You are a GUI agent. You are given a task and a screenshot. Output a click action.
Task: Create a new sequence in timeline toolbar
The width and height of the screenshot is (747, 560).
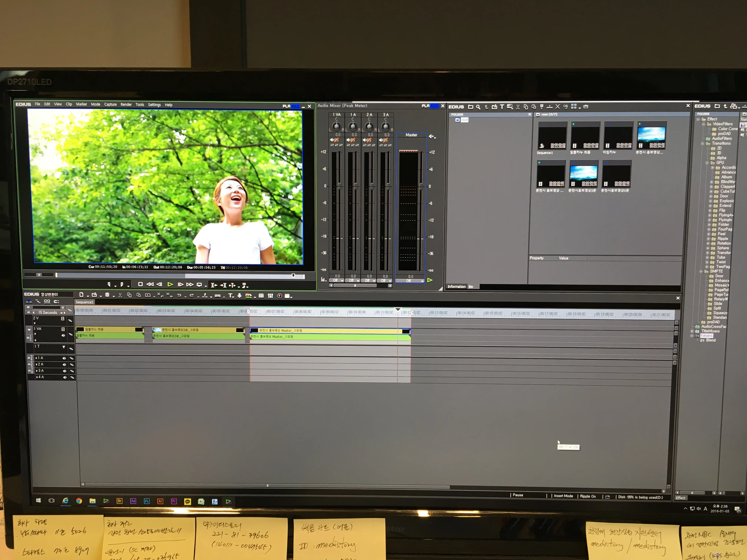(81, 295)
